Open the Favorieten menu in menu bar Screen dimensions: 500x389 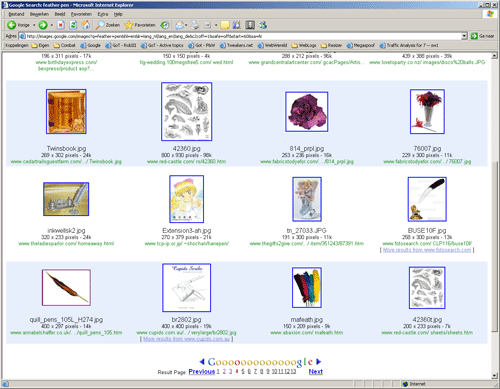(x=81, y=14)
